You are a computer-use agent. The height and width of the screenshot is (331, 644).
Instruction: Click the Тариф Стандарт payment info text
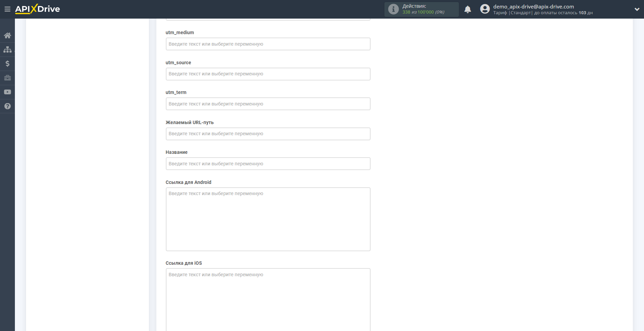[x=543, y=13]
